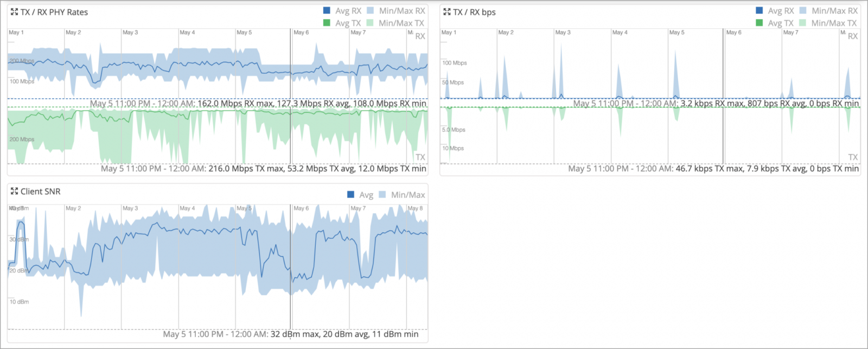Click Avg TX green swatch in bps legend
Screen dimensions: 868x349
(759, 23)
